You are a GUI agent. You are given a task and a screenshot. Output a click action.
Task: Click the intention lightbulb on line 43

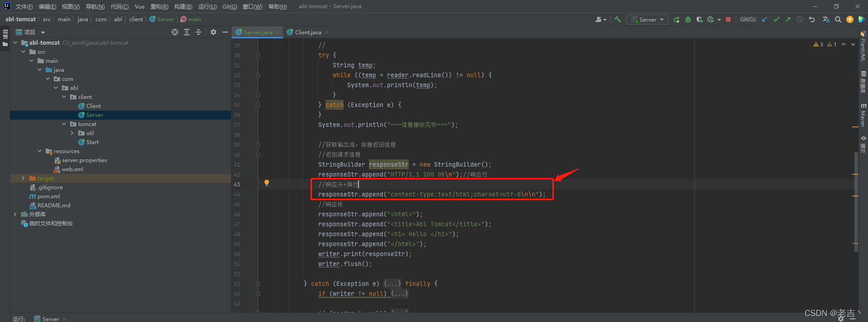(267, 183)
